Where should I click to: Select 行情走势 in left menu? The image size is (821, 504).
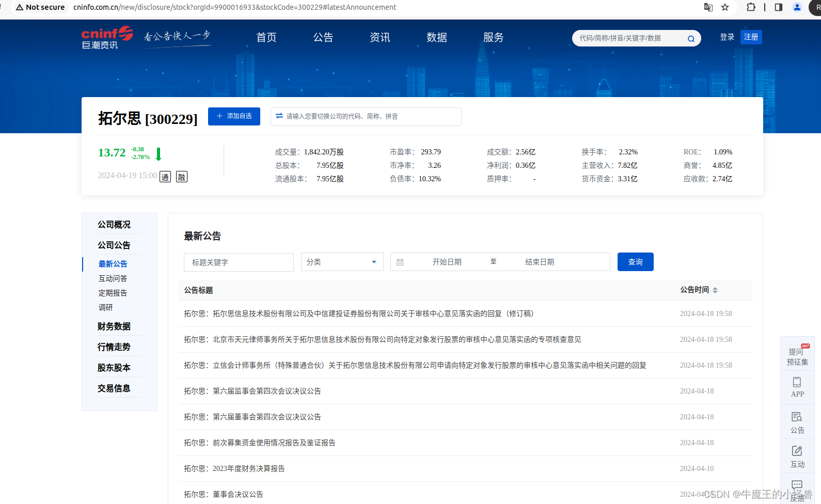(114, 347)
